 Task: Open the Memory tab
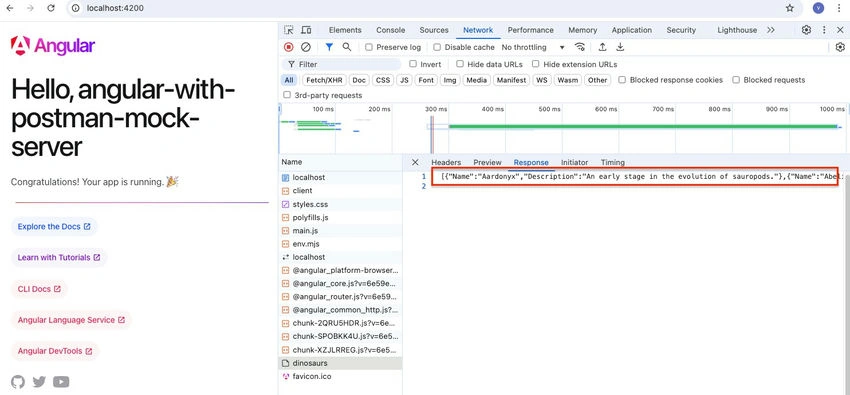[583, 30]
